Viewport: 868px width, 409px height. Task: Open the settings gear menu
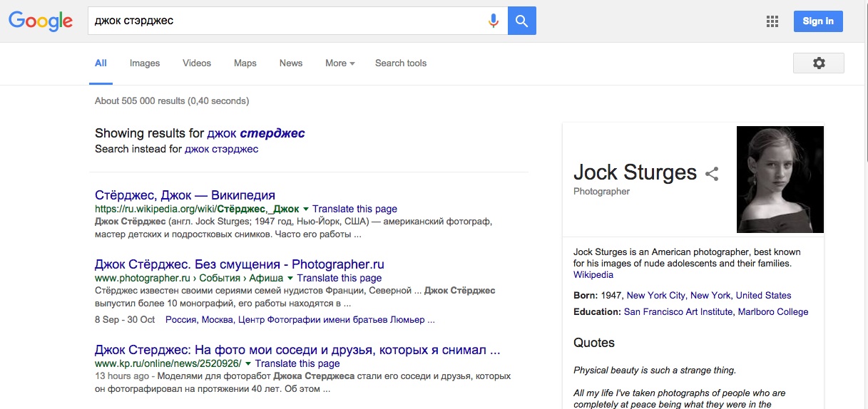point(819,63)
